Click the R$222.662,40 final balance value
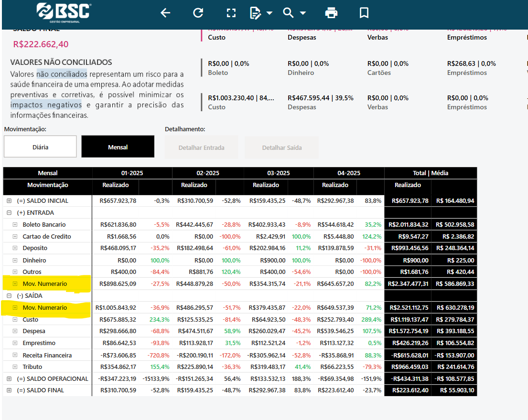This screenshot has width=528, height=420. pyautogui.click(x=41, y=44)
